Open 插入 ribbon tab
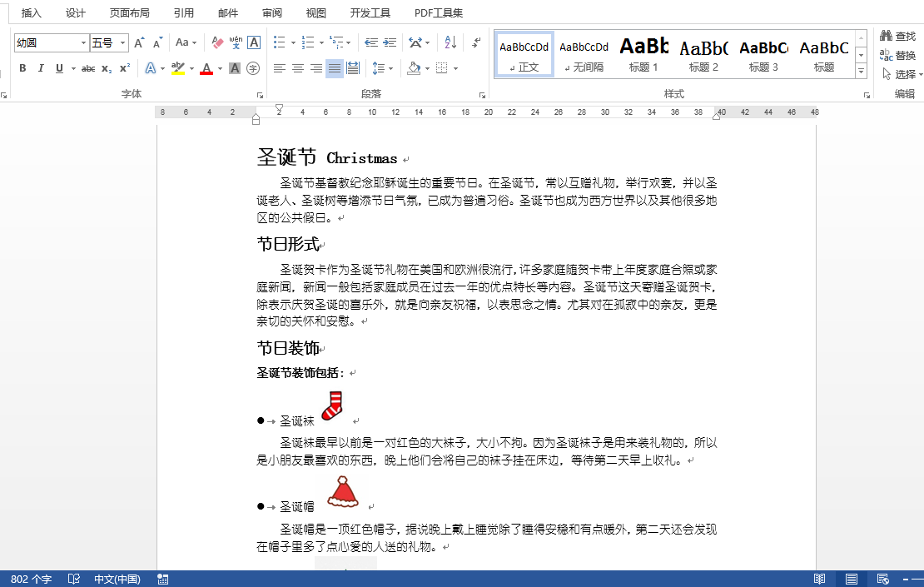Viewport: 924px width, 587px height. [32, 13]
